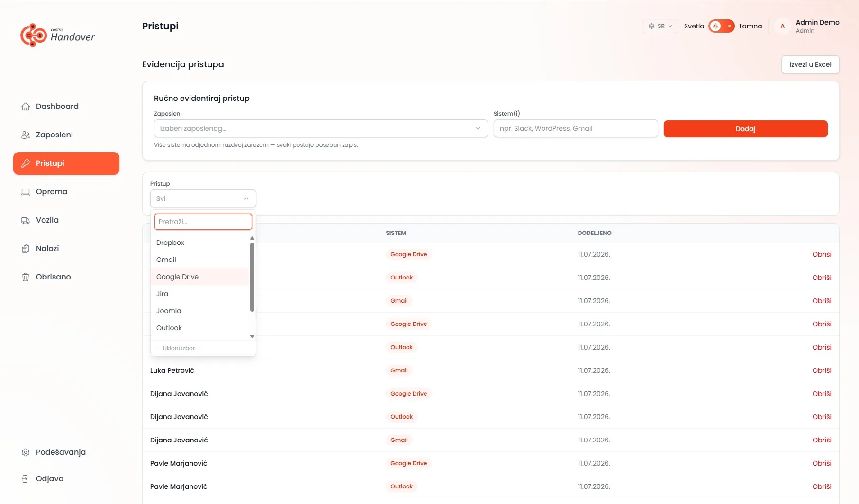The height and width of the screenshot is (504, 859).
Task: Expand the Izaberi zaposlenog dropdown
Action: click(321, 128)
